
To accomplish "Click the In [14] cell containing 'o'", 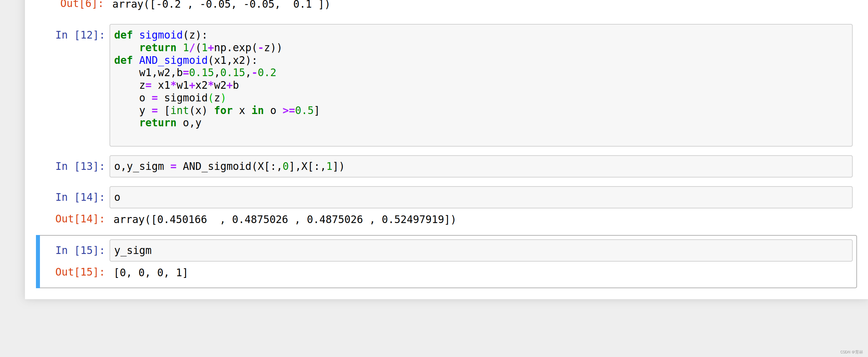I will point(481,197).
